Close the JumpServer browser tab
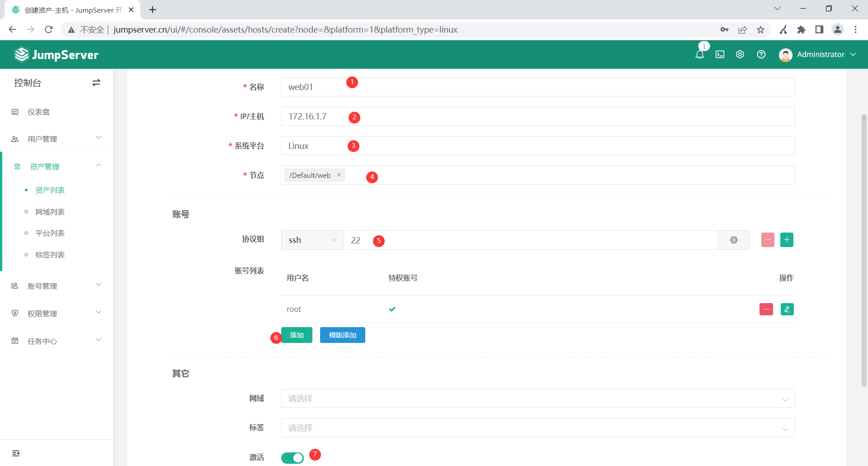 (131, 10)
